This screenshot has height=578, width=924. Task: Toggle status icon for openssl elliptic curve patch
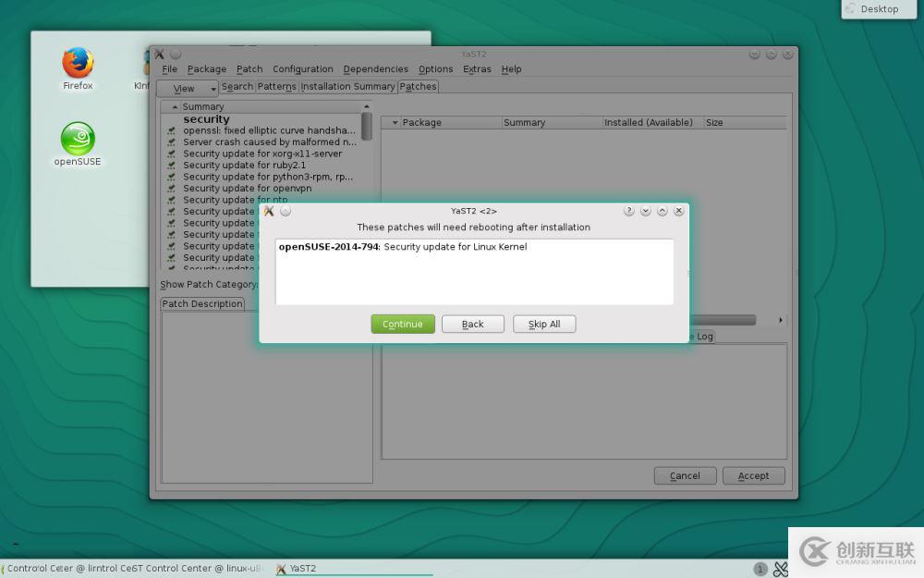click(x=172, y=131)
